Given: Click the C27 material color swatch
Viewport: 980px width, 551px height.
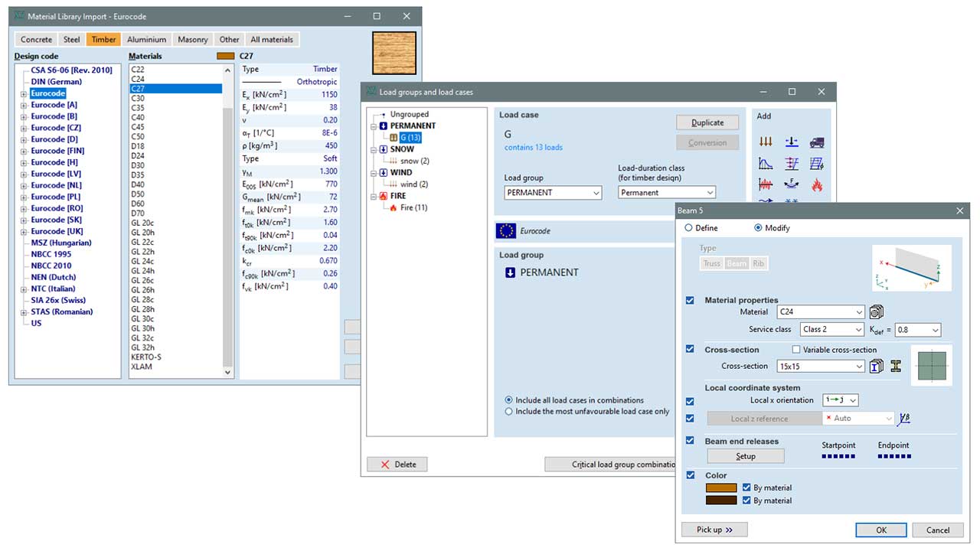Looking at the screenshot, I should click(x=226, y=56).
